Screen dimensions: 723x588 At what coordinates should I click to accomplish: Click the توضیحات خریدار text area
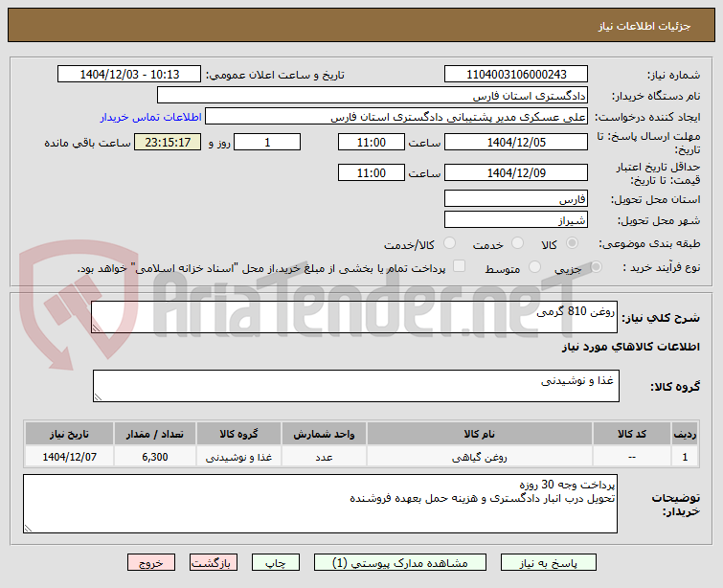(x=320, y=504)
